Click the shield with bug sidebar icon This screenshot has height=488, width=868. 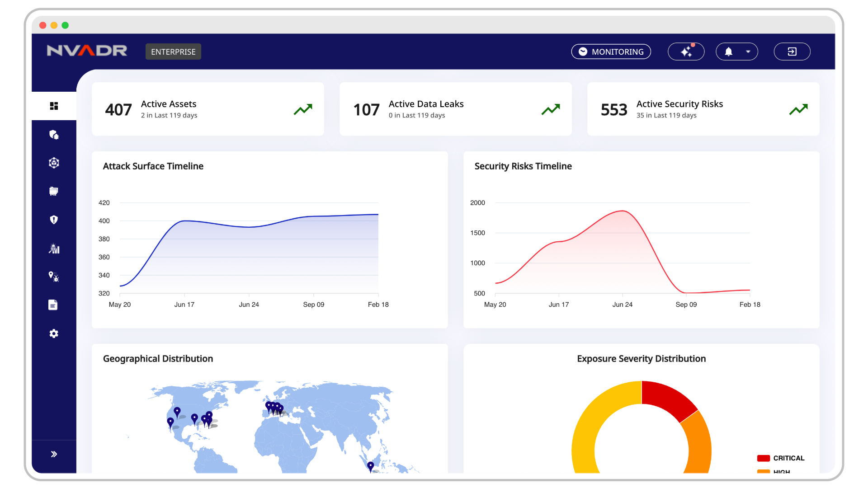54,135
